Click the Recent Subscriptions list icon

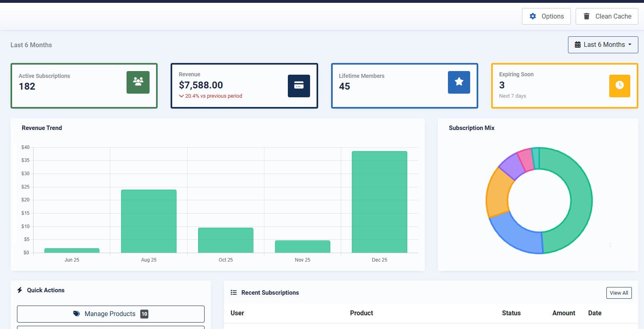234,293
